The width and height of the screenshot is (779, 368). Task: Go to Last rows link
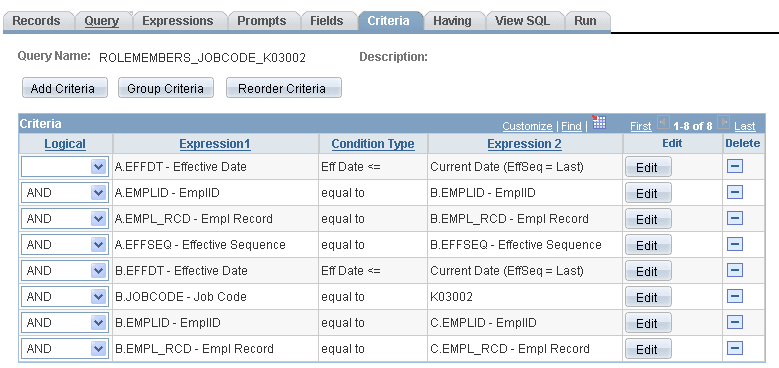(x=745, y=126)
